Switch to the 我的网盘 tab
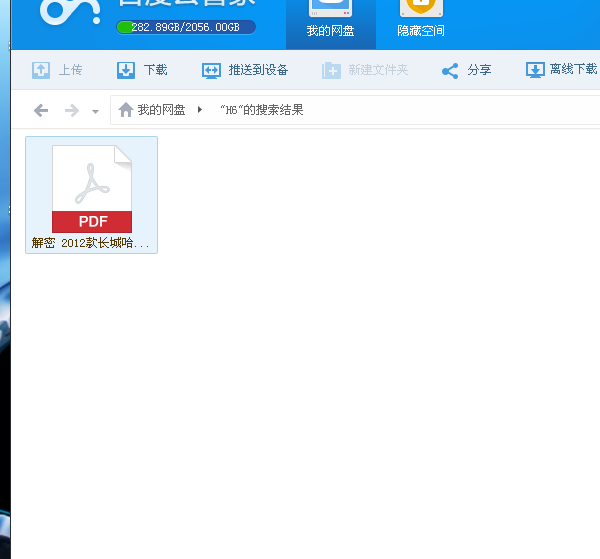This screenshot has height=559, width=600. tap(331, 24)
